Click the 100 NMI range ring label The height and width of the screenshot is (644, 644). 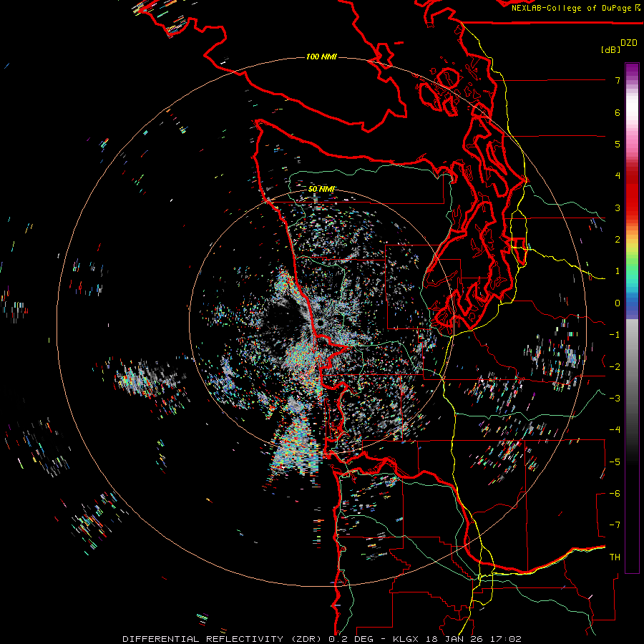[x=321, y=57]
